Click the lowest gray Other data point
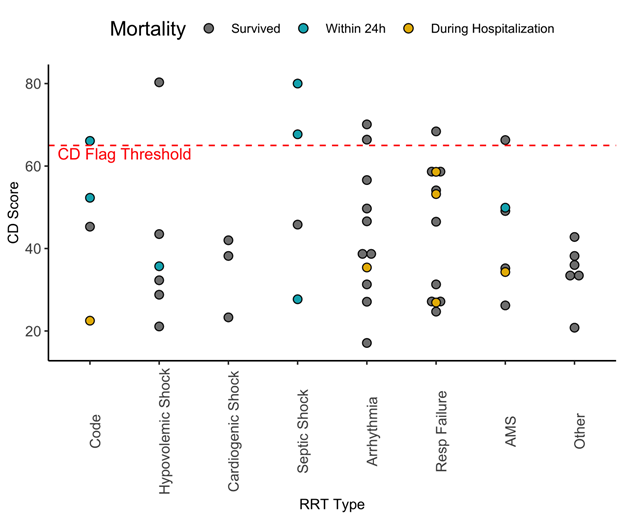This screenshot has height=520, width=624. click(x=574, y=328)
